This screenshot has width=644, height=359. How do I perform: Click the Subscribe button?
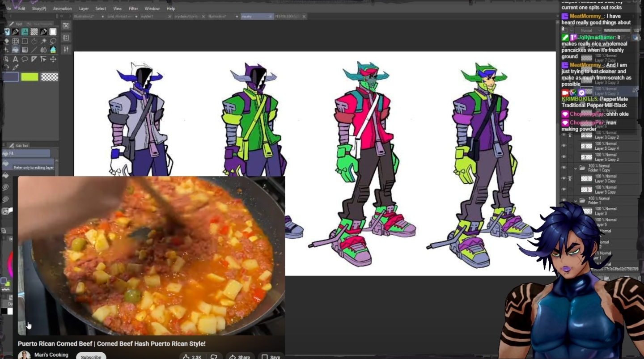(x=91, y=356)
